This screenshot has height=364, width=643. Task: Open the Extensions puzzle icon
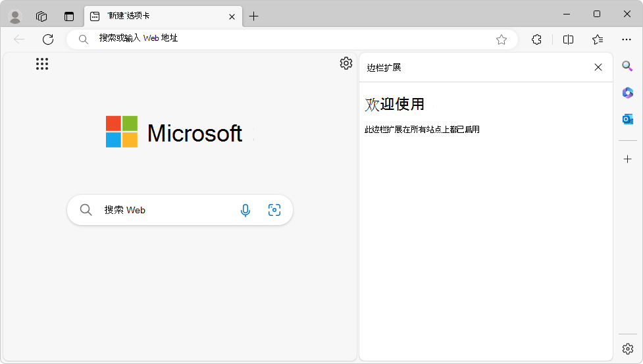pyautogui.click(x=536, y=39)
